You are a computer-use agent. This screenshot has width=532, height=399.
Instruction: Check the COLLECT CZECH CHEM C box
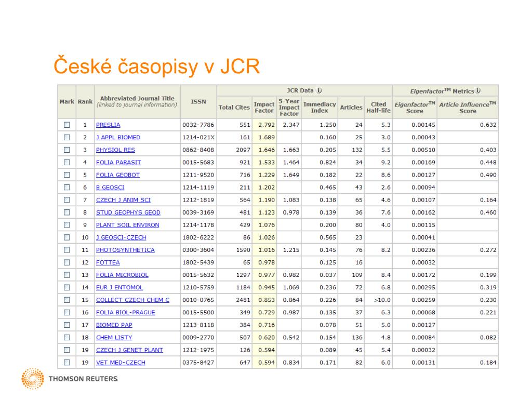click(67, 300)
